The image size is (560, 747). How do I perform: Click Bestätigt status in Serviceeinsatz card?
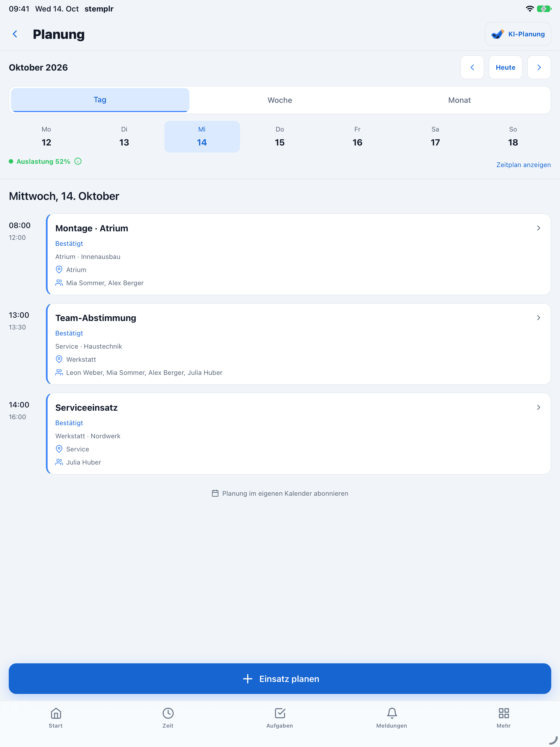(x=69, y=423)
